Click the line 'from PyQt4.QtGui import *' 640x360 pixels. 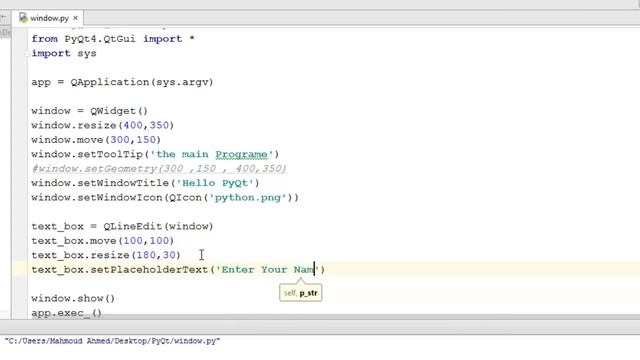point(113,39)
